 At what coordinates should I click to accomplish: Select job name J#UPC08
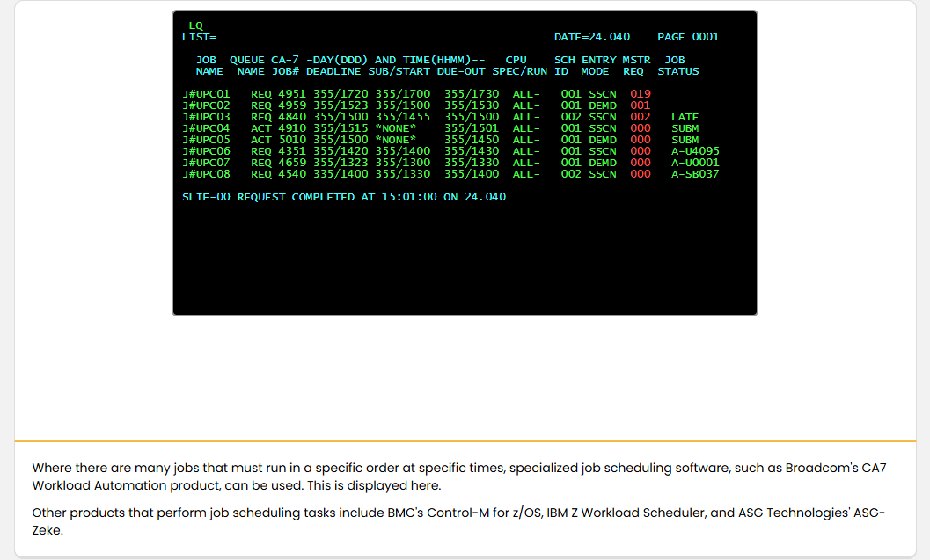click(206, 174)
